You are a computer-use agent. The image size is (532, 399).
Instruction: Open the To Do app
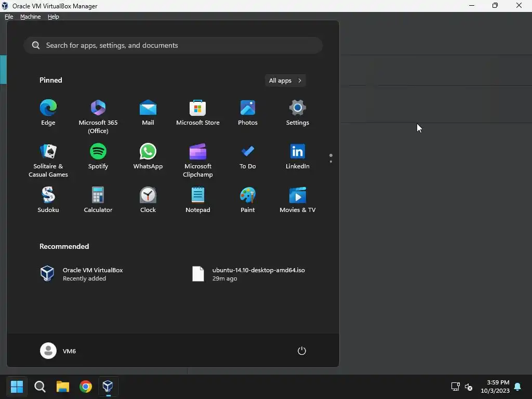coord(248,156)
